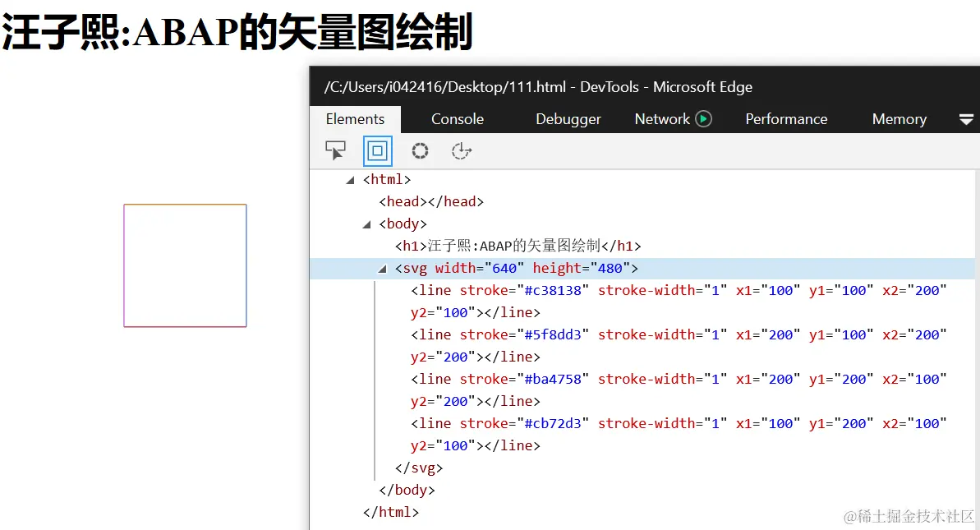Activate the Select element pointer tool

[x=336, y=150]
